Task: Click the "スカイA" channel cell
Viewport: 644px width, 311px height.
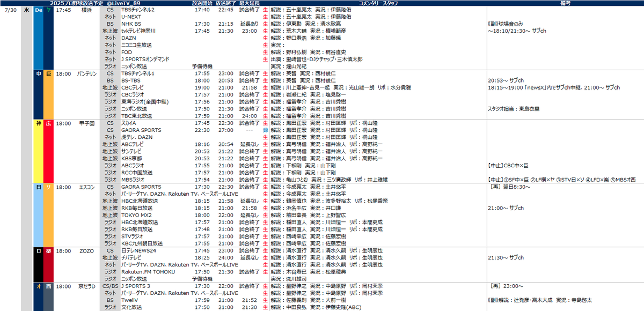Action: coord(129,123)
